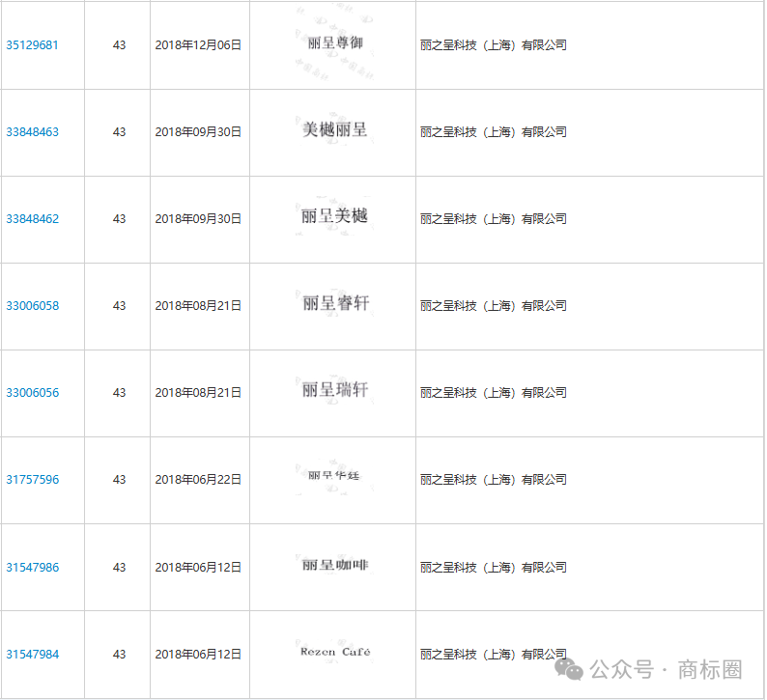The height and width of the screenshot is (700, 767).
Task: Select applicant 丽之呈科技 in row 35129681
Action: point(493,45)
